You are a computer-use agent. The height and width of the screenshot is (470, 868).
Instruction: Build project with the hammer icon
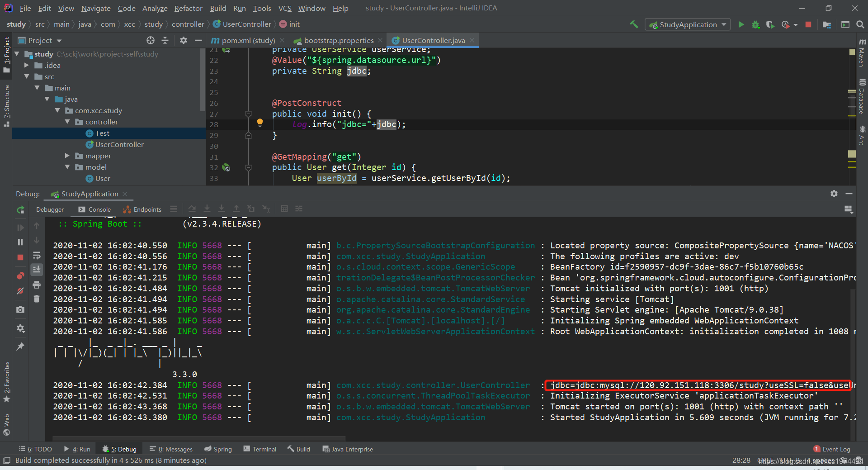634,24
